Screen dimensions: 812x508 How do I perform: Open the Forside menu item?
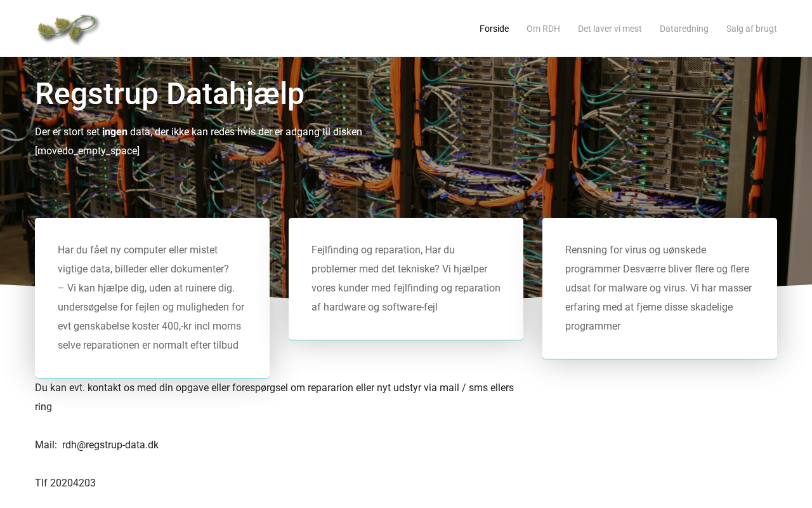point(494,29)
